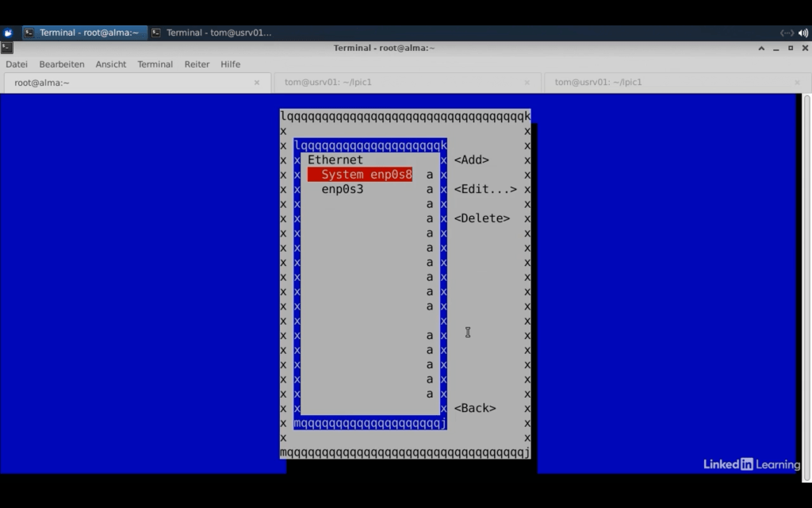Select the enp0s3 connection in the list
The height and width of the screenshot is (508, 812).
click(343, 190)
